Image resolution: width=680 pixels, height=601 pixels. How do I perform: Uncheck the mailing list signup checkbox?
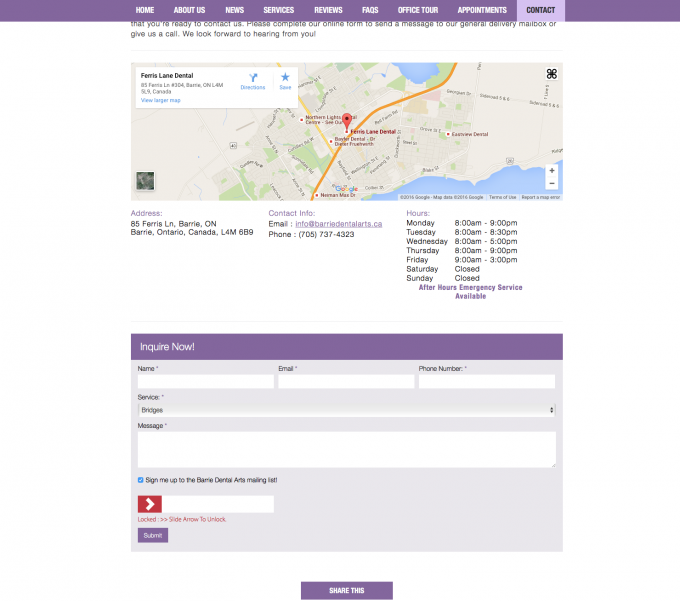[141, 480]
